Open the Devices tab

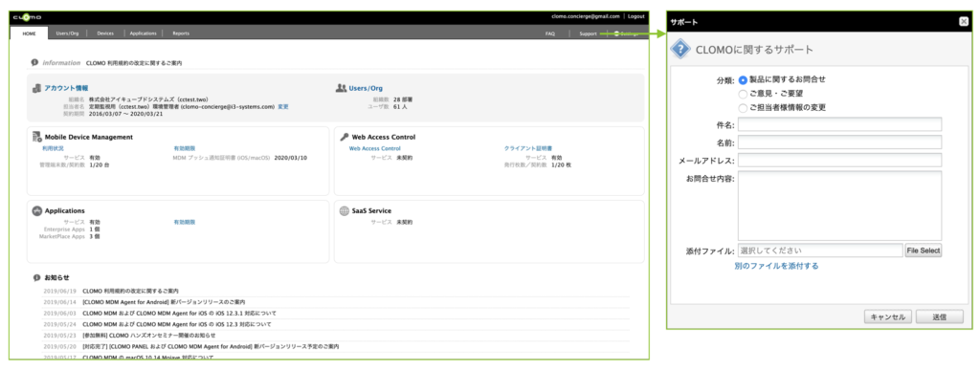tap(105, 33)
